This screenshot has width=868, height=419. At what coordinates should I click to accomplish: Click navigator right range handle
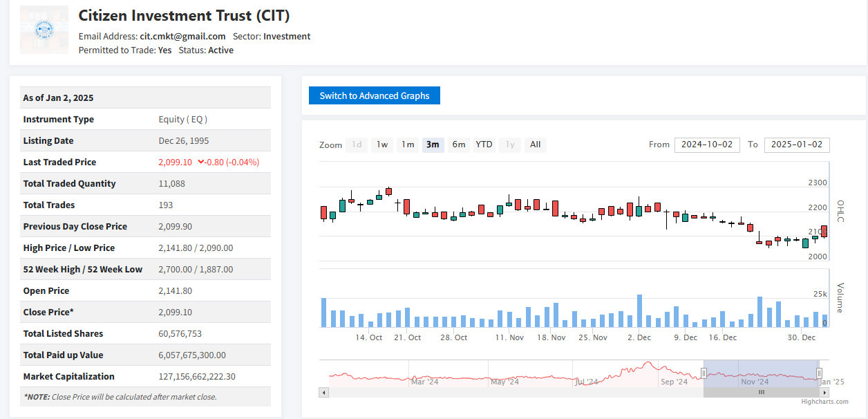pos(819,374)
